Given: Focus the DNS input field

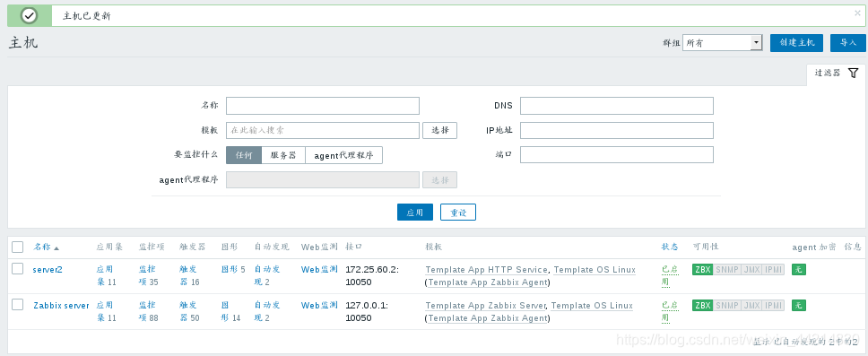Looking at the screenshot, I should coord(617,106).
